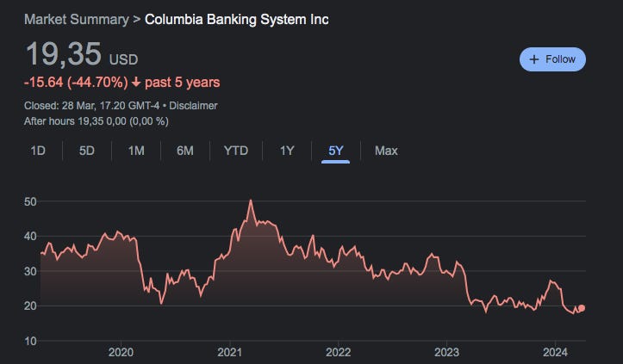This screenshot has width=623, height=364.
Task: Open the Disclaimer link
Action: coord(193,106)
